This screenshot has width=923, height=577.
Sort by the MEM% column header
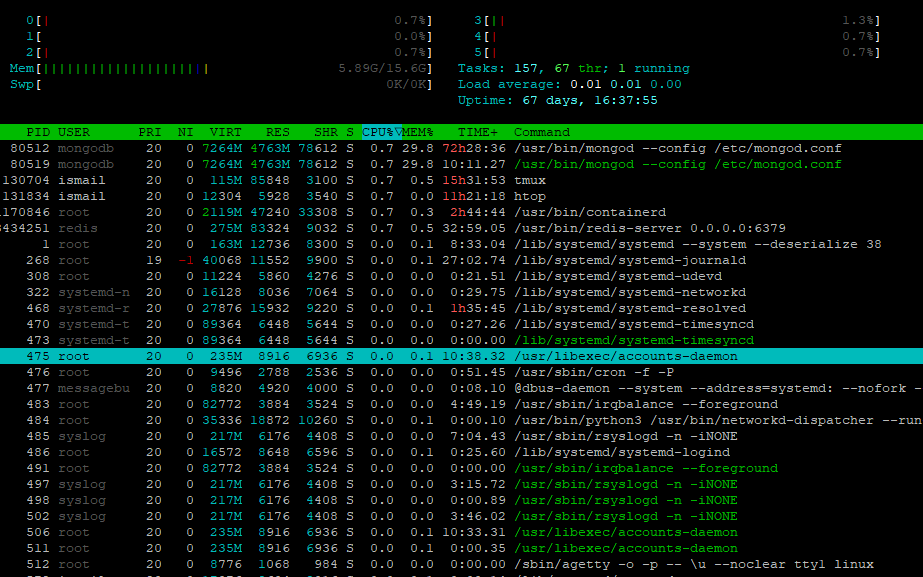(x=418, y=132)
